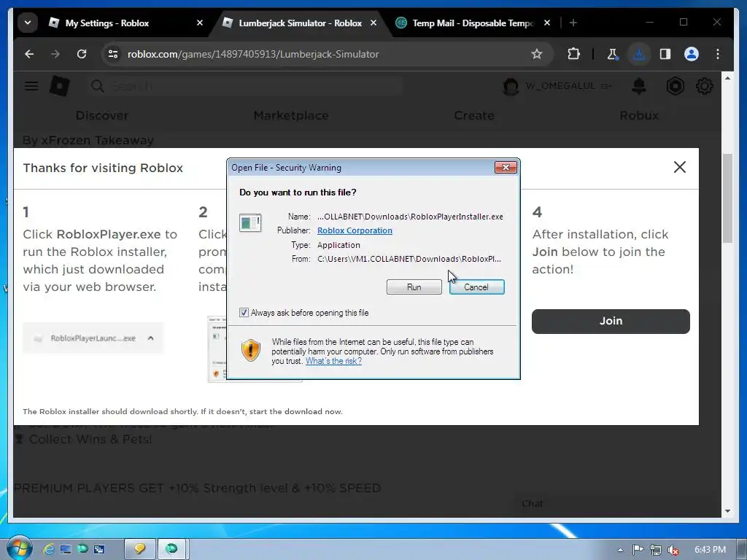Go to the Discover page
Image resolution: width=747 pixels, height=560 pixels.
(102, 116)
